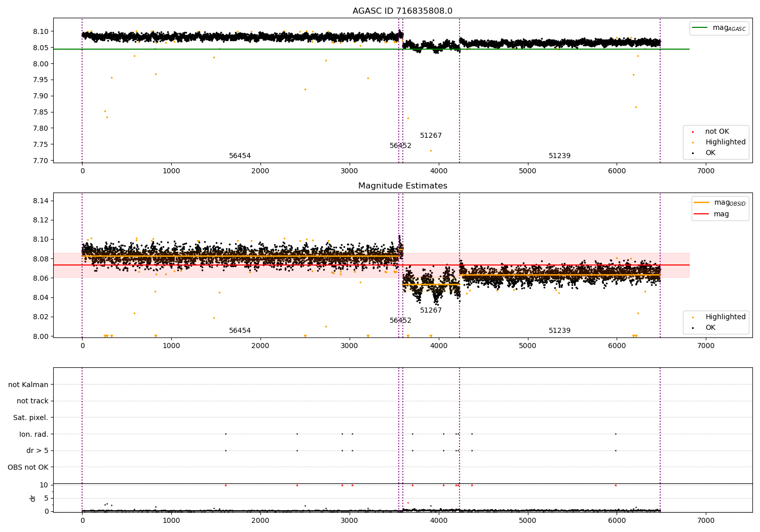The width and height of the screenshot is (760, 532).
Task: Click y-tick 8.02 in Magnitude Estimates plot
Action: [x=41, y=317]
